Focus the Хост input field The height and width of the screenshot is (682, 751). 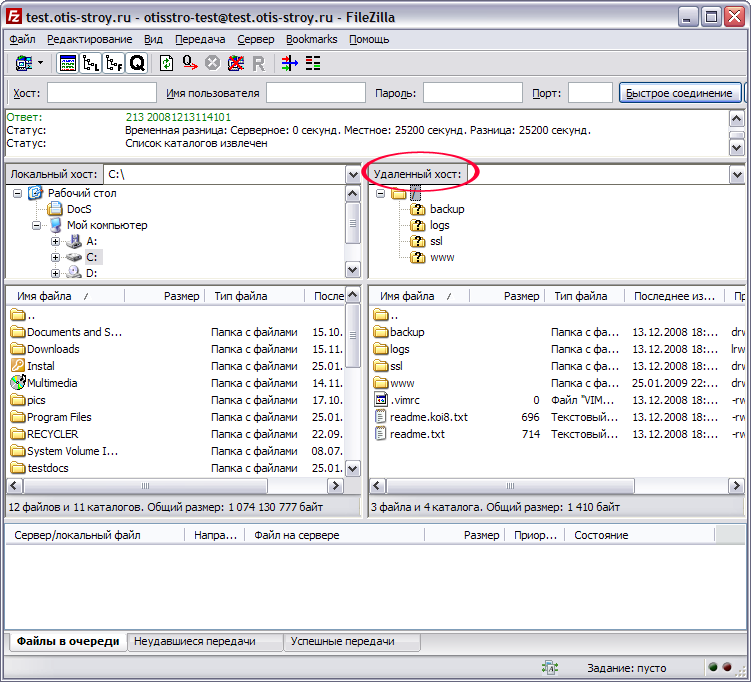[x=102, y=93]
